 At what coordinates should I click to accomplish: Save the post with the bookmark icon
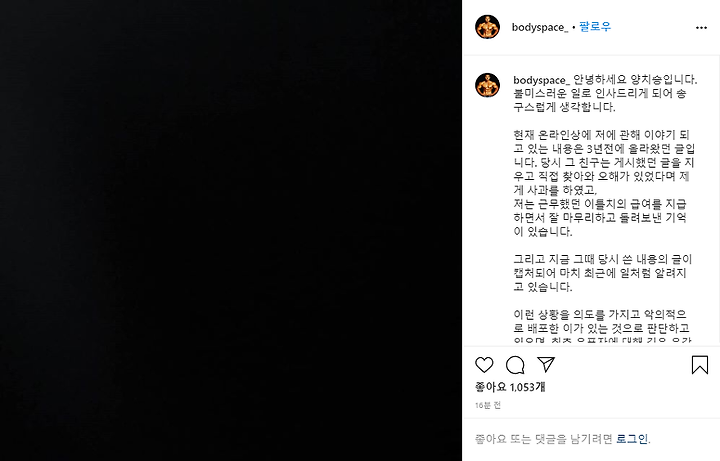pos(700,365)
